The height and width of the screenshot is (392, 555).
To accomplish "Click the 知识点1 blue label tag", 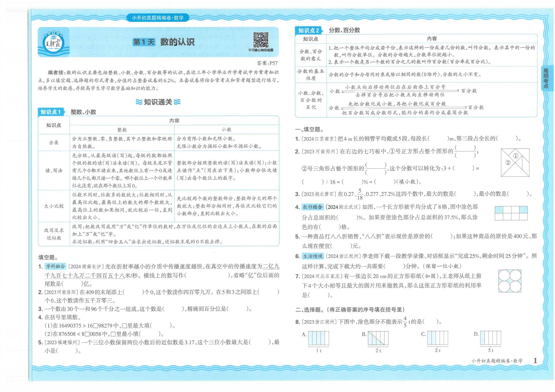I will coord(51,112).
